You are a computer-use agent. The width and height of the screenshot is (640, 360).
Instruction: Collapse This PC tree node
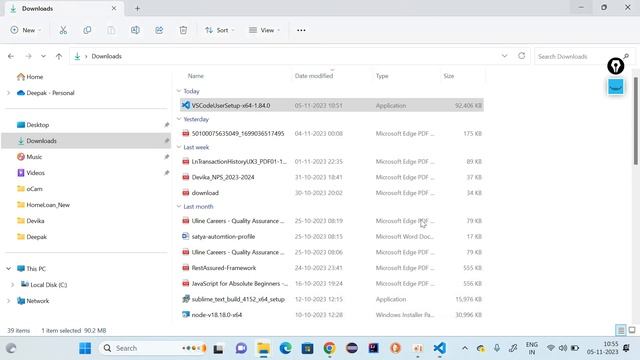coord(9,269)
